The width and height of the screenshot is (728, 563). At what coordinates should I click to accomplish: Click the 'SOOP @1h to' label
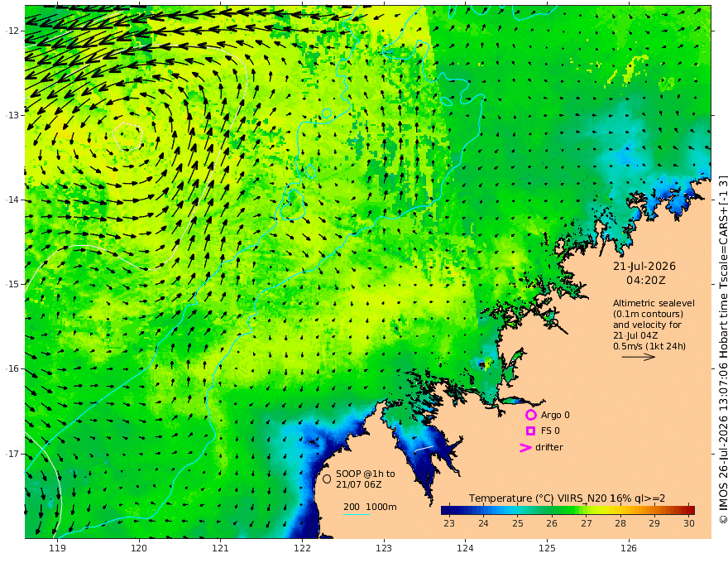point(366,474)
